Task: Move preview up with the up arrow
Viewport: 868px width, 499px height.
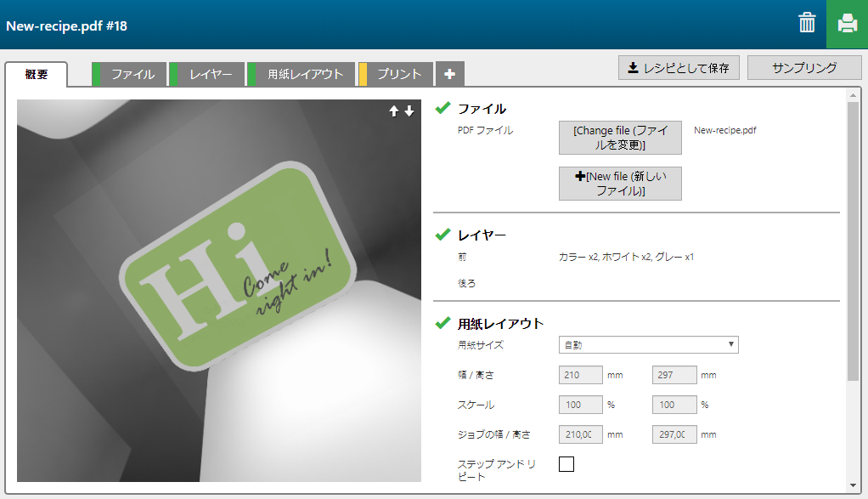Action: click(x=393, y=111)
